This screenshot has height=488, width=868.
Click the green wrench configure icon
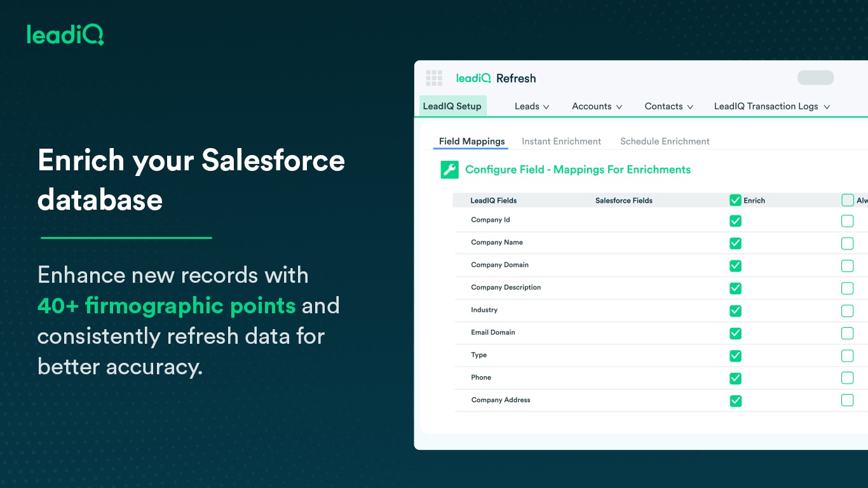coord(449,170)
